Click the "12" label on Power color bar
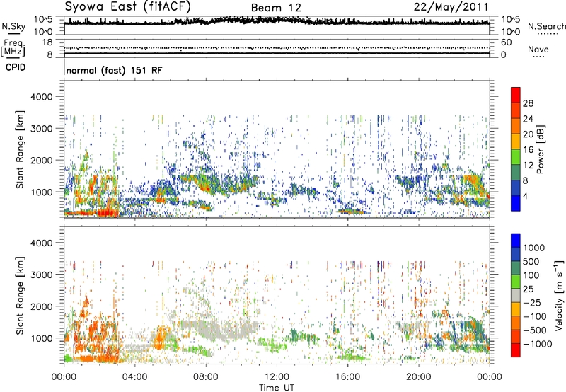 point(528,166)
